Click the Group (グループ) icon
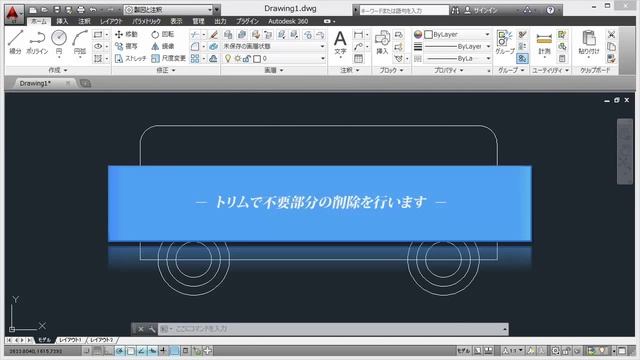 504,42
